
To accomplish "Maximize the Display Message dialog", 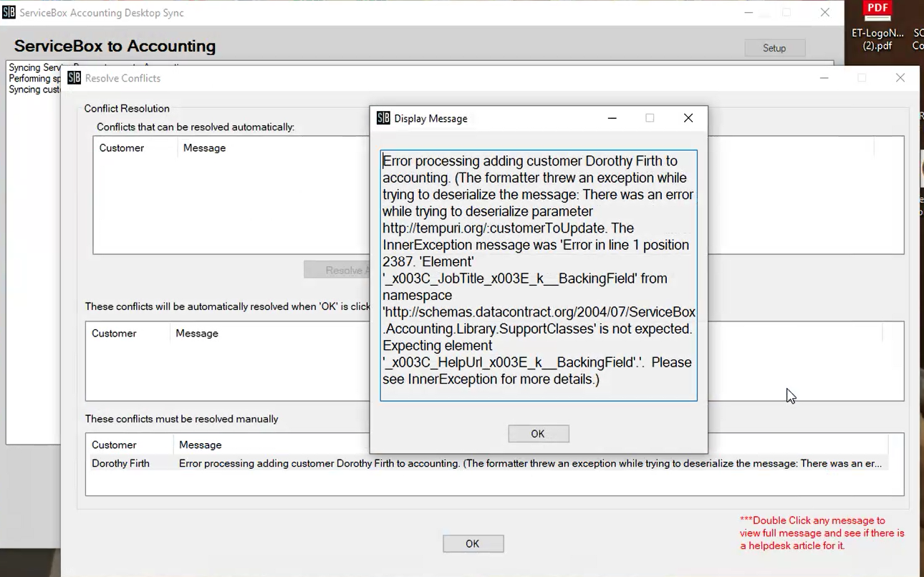I will pos(650,118).
